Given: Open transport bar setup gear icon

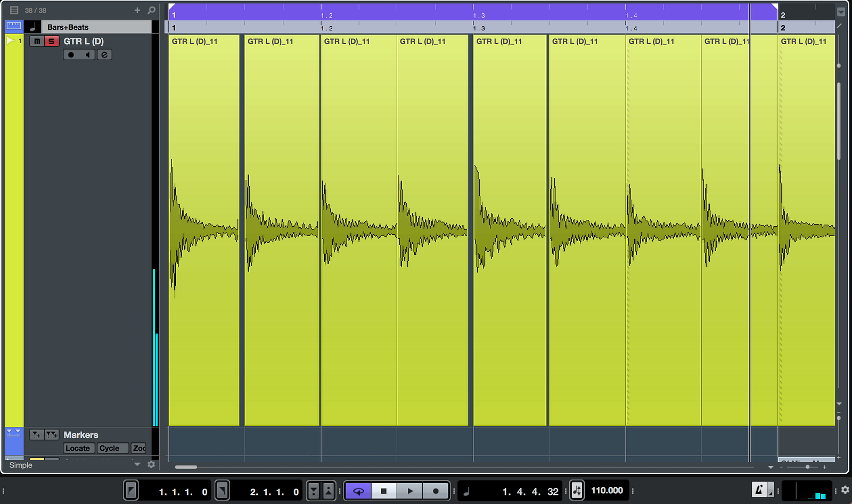Looking at the screenshot, I should [x=845, y=490].
